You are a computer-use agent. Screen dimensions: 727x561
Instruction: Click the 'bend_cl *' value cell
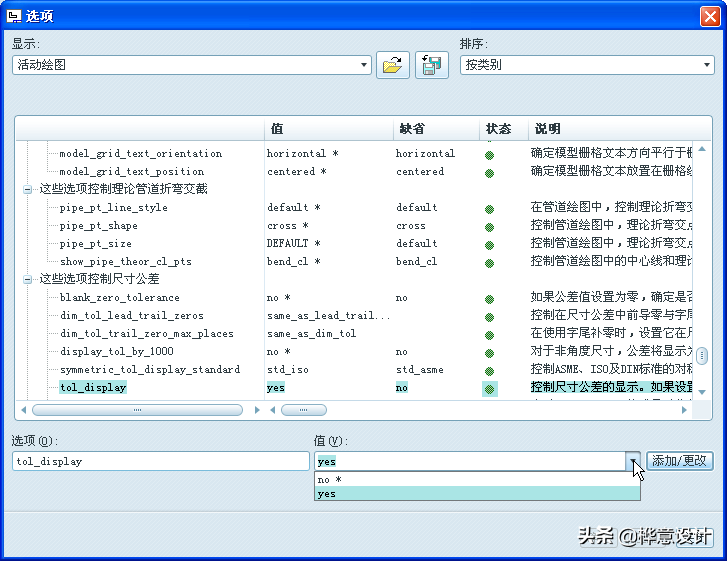click(x=293, y=261)
